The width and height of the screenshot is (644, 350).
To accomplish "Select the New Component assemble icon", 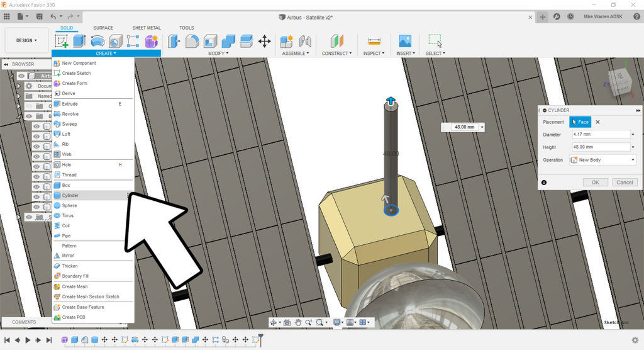I will pos(287,41).
